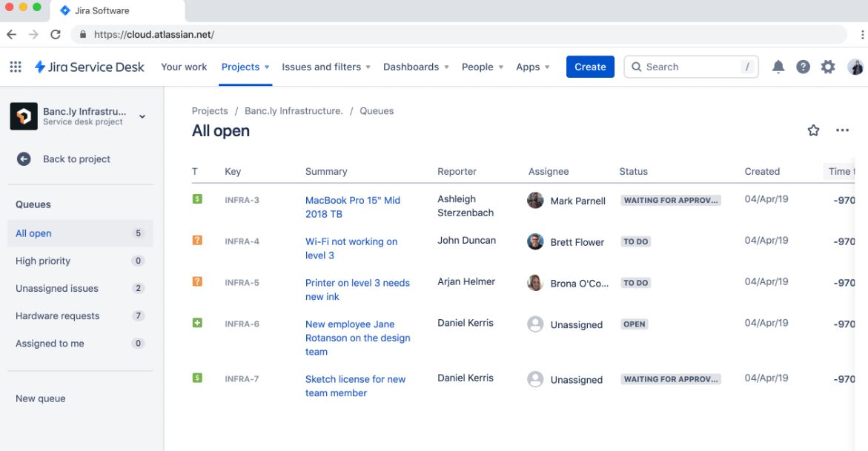
Task: Click the issue type icon for INFRA-6
Action: tap(197, 323)
